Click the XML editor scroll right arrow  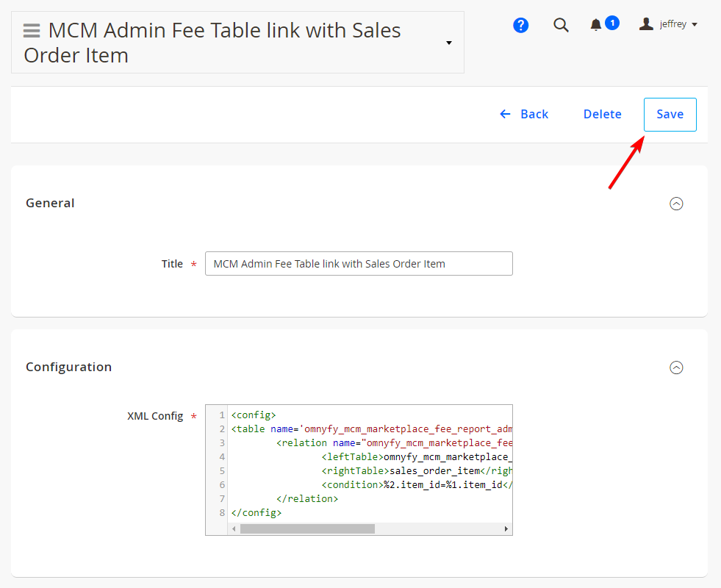[506, 528]
